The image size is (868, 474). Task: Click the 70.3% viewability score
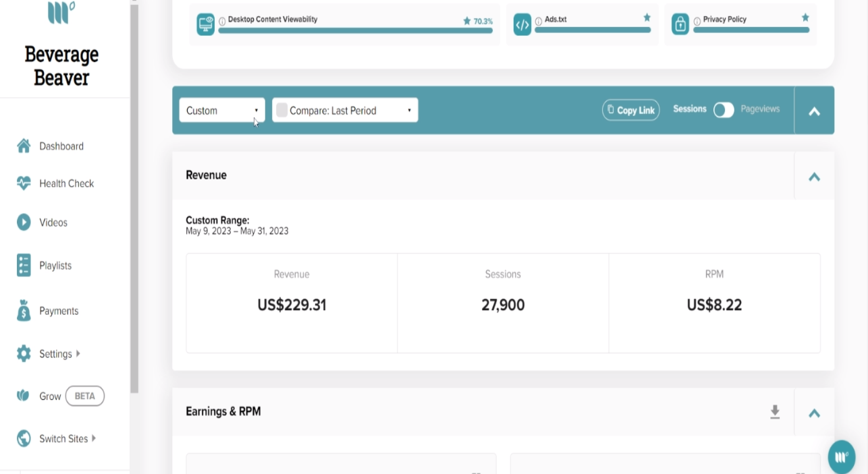point(483,22)
